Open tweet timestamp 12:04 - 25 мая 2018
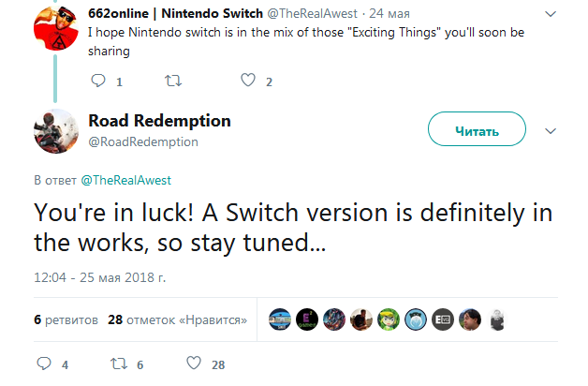The height and width of the screenshot is (386, 588). coord(100,277)
